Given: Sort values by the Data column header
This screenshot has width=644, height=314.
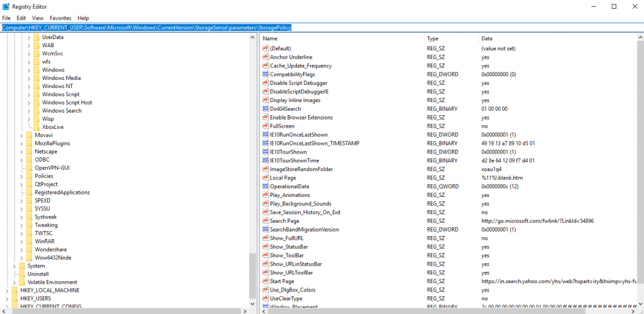Looking at the screenshot, I should coord(557,38).
